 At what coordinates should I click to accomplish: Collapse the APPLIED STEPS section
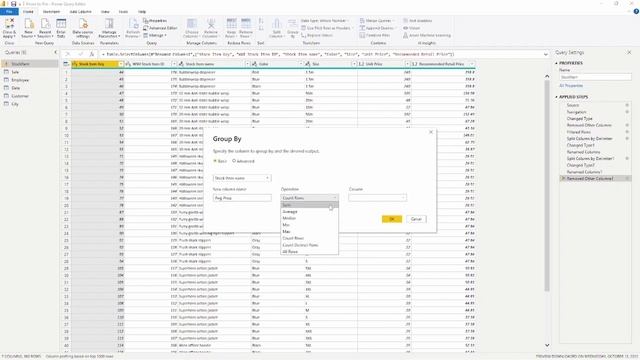point(556,97)
